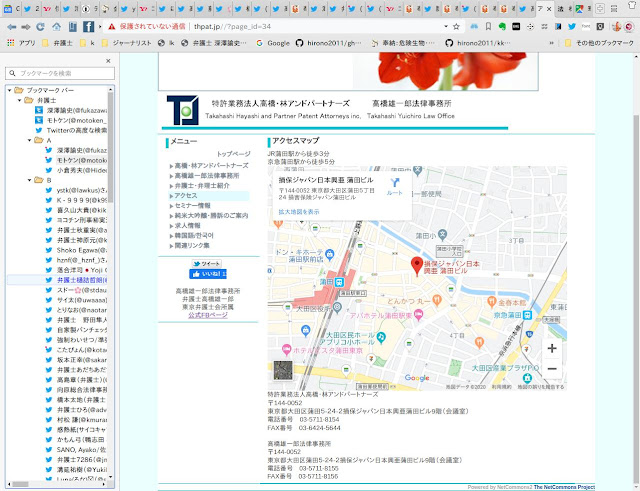Open the 向原総合法律事務 bookmark entry
Image resolution: width=640 pixels, height=491 pixels.
point(76,390)
